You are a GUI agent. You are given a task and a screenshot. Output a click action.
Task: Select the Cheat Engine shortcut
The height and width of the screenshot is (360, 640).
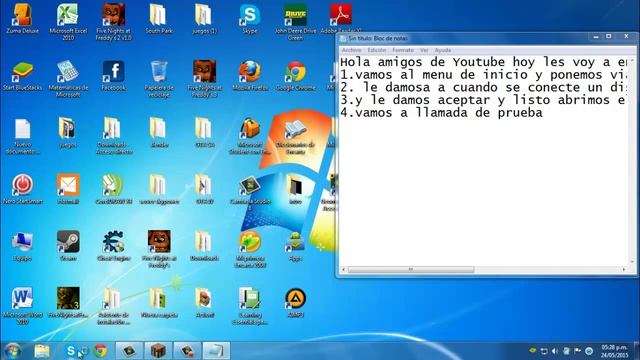(113, 246)
